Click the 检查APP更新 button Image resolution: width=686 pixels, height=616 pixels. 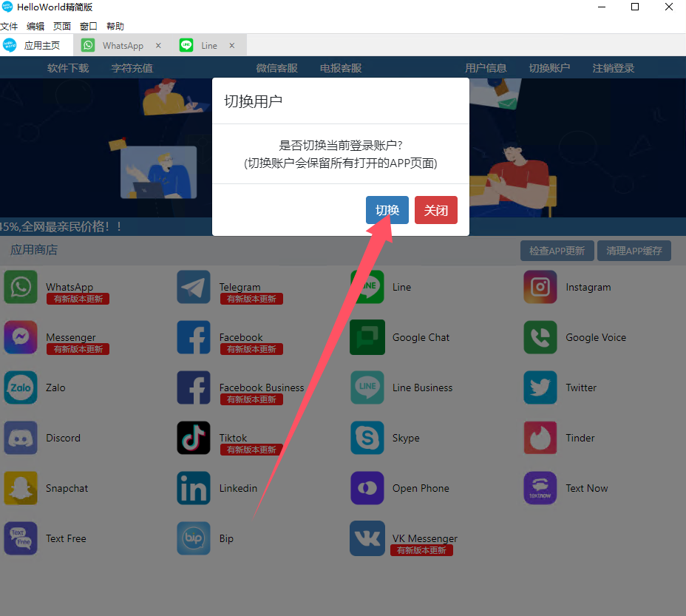pyautogui.click(x=557, y=251)
